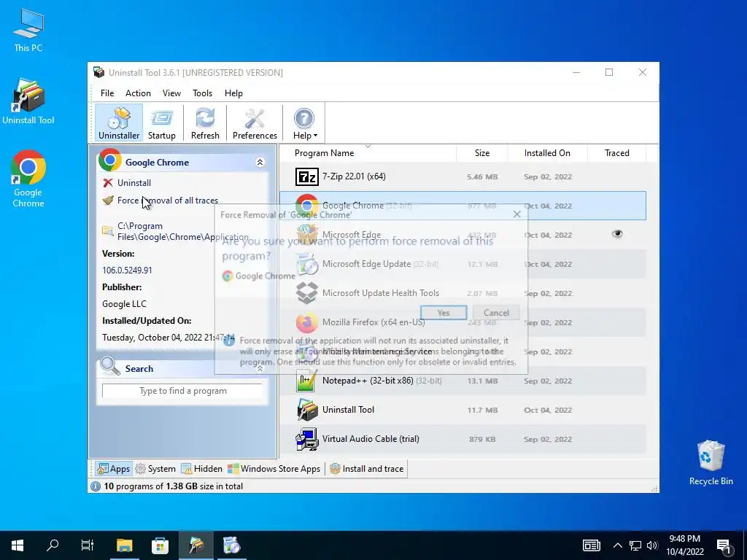Switch to the Windows Store Apps tab
The image size is (747, 560).
click(274, 469)
